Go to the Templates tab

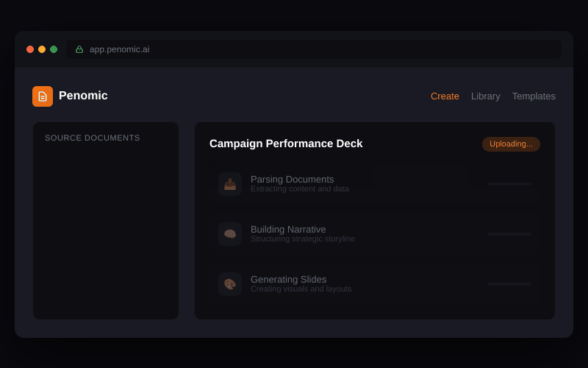click(x=534, y=96)
